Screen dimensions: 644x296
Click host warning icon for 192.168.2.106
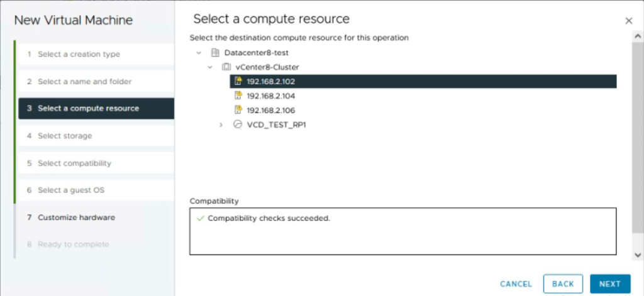(238, 110)
